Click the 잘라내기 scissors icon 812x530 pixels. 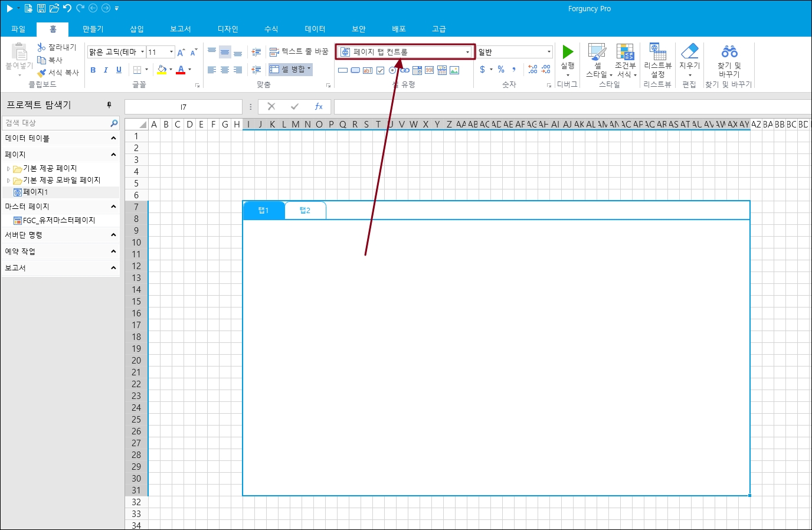pos(41,47)
